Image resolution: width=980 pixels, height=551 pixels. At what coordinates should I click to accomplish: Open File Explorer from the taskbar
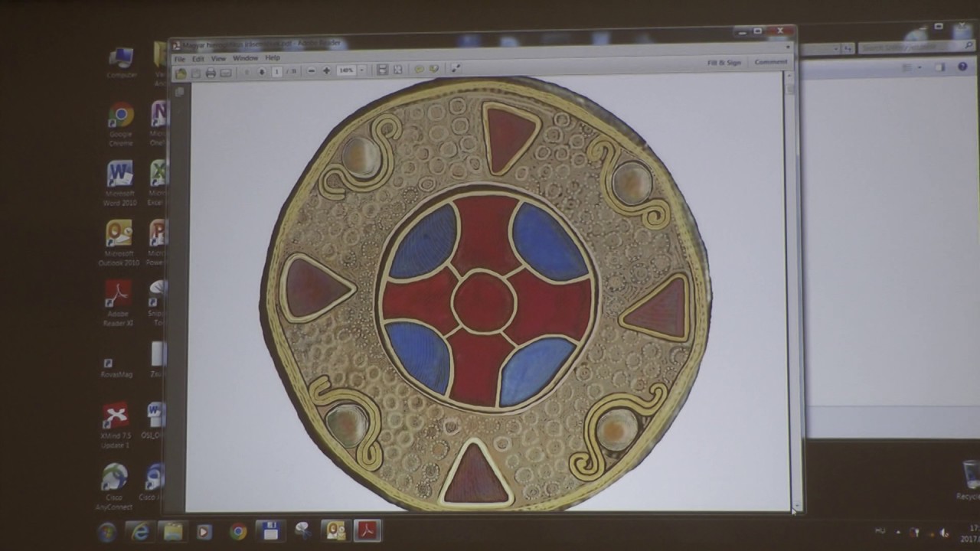[x=173, y=532]
